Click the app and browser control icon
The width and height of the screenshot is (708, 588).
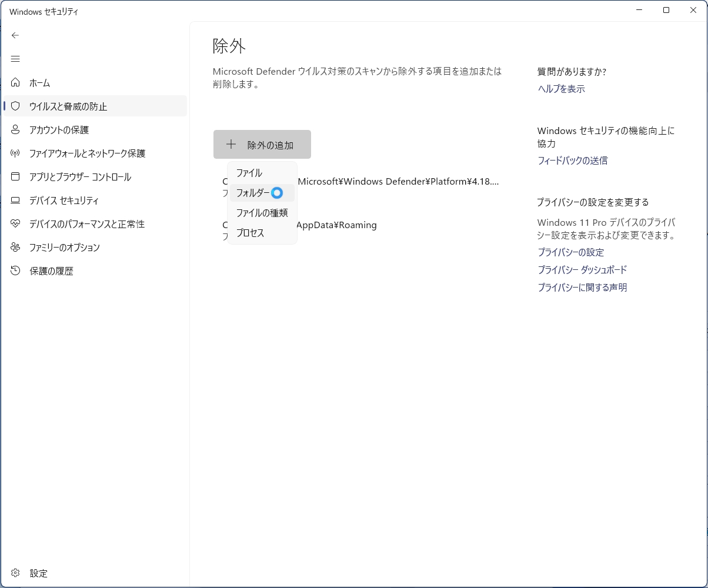(x=16, y=177)
